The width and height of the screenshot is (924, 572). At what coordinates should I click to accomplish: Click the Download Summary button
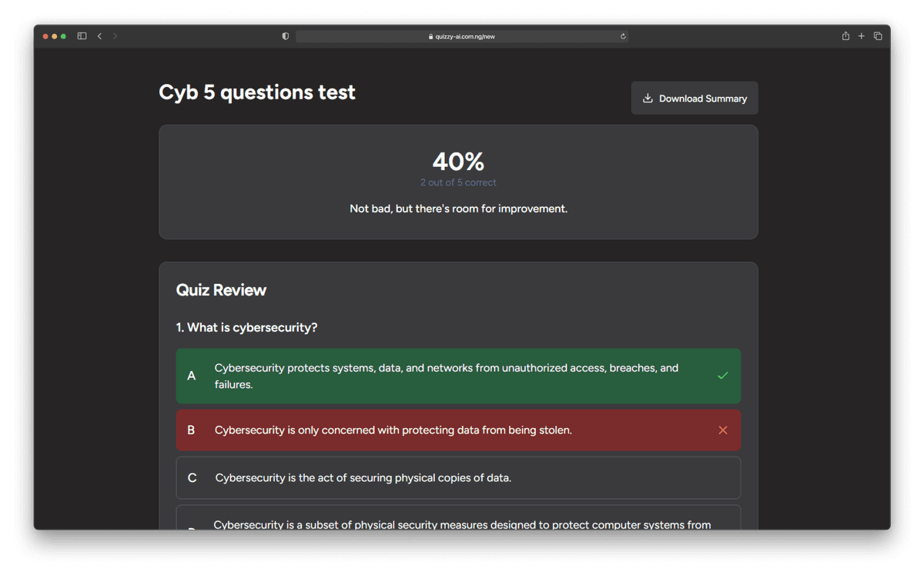[694, 98]
